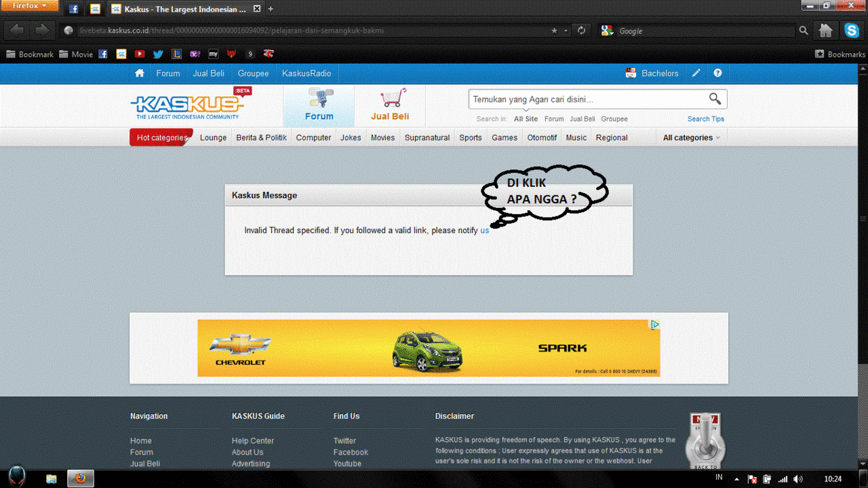The image size is (868, 488).
Task: Click the magnifier in the Kaskus search box
Action: point(715,99)
